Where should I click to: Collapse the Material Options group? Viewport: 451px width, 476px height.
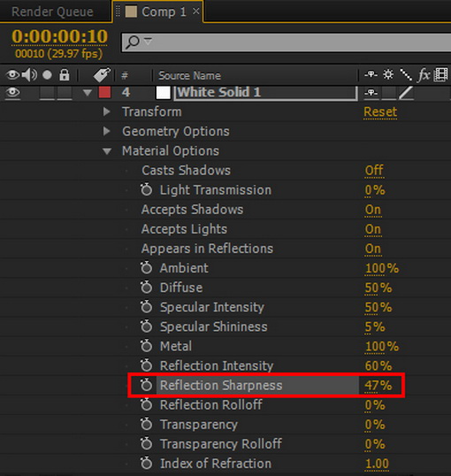point(107,151)
